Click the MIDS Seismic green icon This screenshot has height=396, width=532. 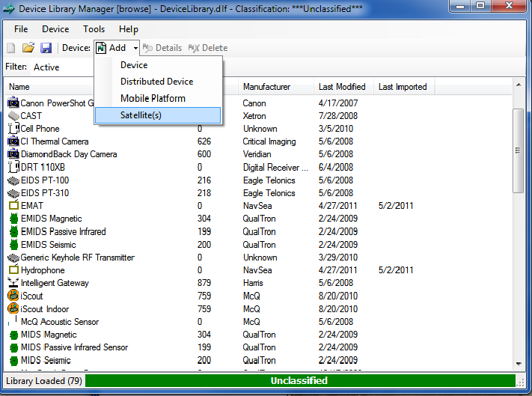tap(13, 361)
